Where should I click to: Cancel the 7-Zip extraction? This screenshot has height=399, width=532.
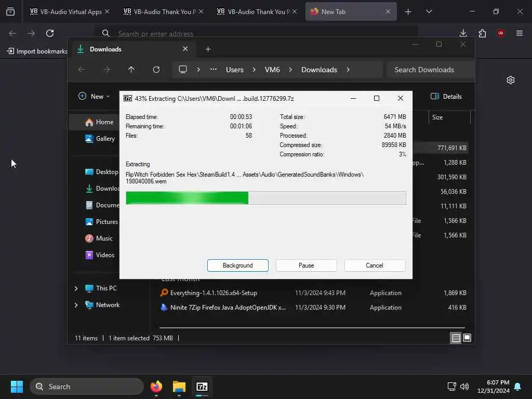click(x=375, y=265)
